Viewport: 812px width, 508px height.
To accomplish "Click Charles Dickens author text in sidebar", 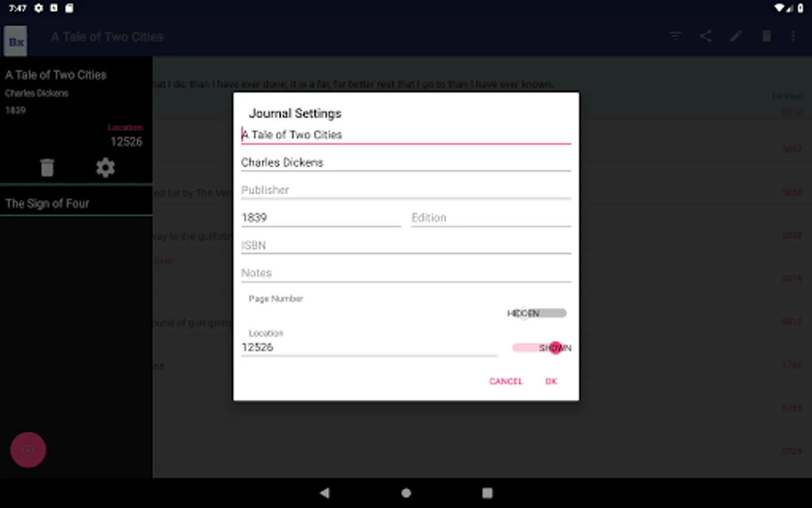I will [x=37, y=94].
